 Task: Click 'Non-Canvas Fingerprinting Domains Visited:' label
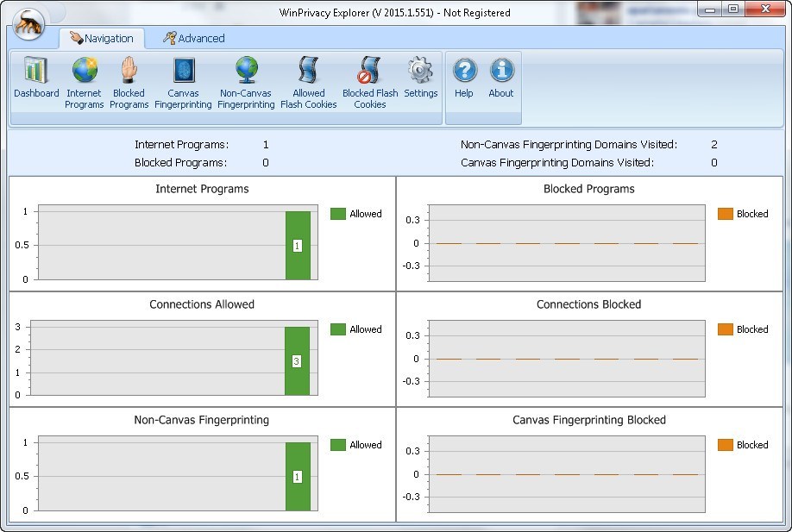tap(569, 145)
